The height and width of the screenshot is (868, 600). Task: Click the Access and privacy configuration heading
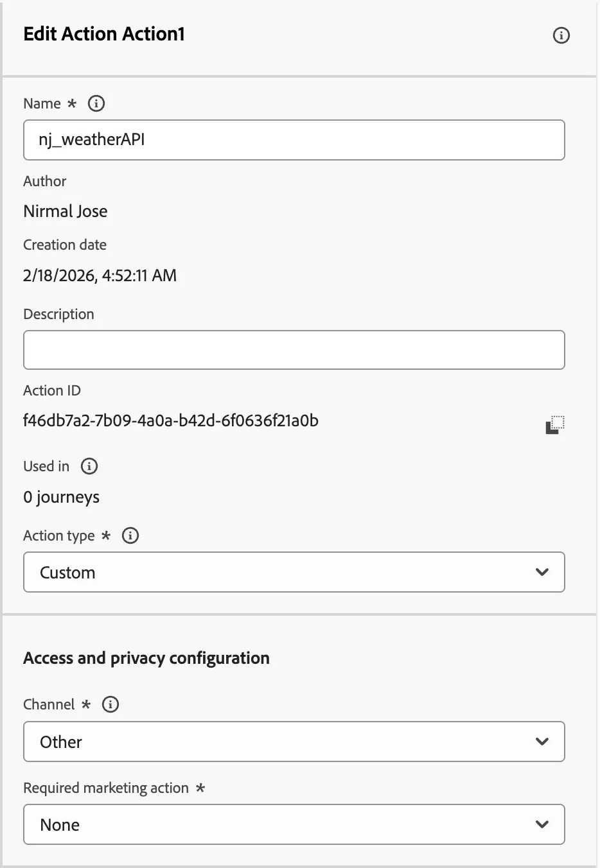coord(146,658)
